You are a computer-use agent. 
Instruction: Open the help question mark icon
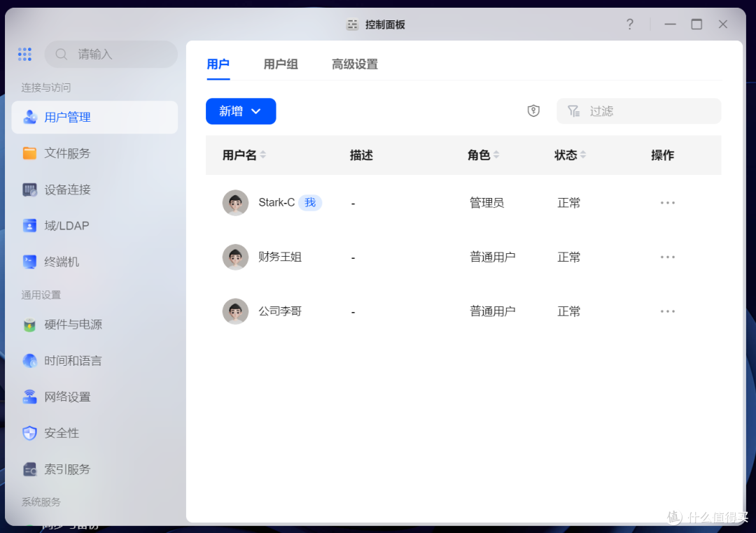[630, 24]
